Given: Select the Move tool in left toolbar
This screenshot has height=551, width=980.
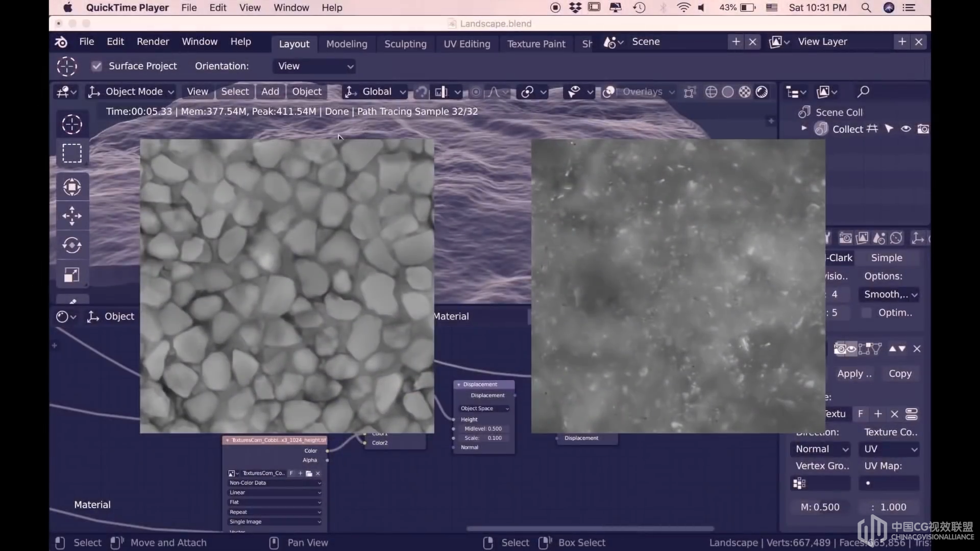Looking at the screenshot, I should 72,216.
